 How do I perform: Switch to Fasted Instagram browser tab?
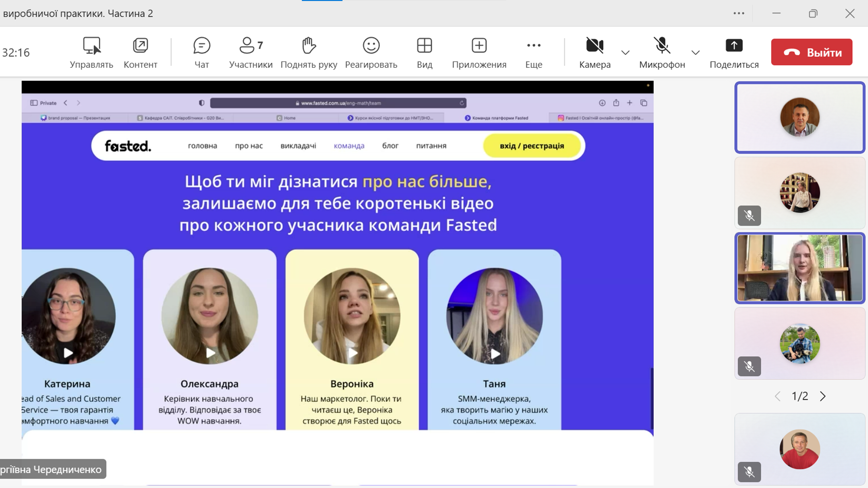click(601, 118)
